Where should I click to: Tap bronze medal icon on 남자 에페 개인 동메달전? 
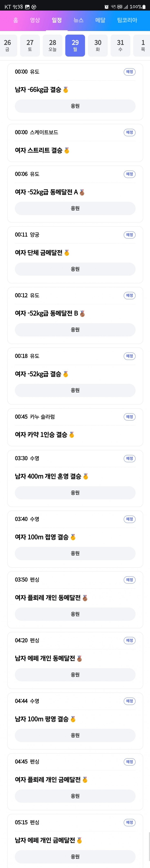point(80,658)
